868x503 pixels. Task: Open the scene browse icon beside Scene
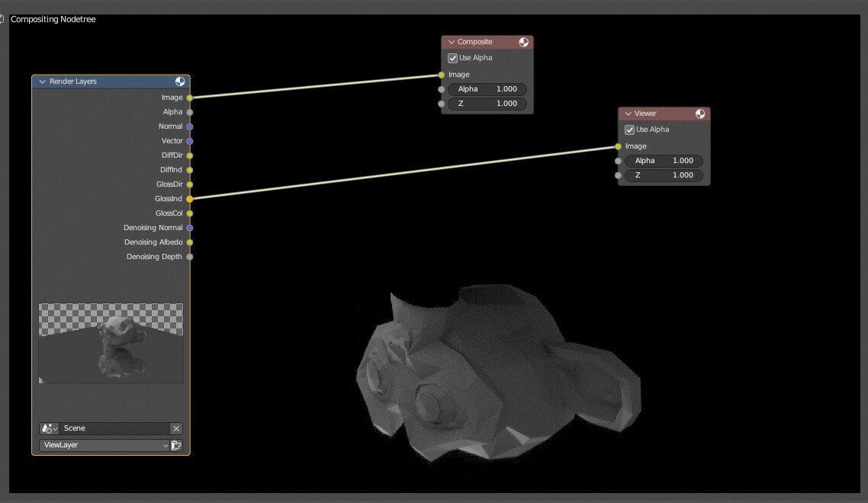click(49, 428)
